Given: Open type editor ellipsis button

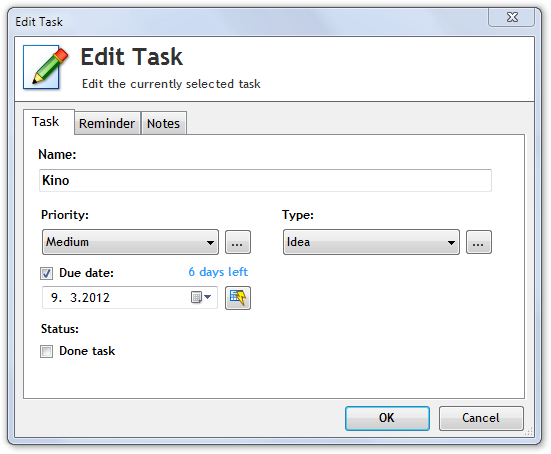Looking at the screenshot, I should 479,242.
